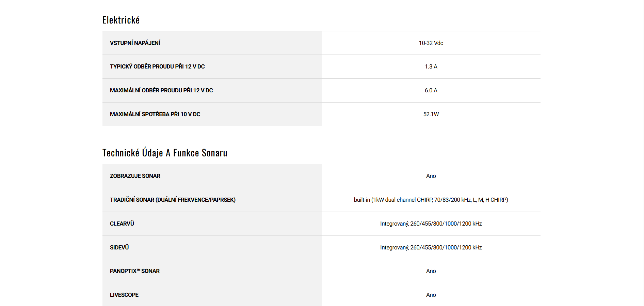Select the ClearVü row label
Image resolution: width=644 pixels, height=306 pixels.
(122, 224)
